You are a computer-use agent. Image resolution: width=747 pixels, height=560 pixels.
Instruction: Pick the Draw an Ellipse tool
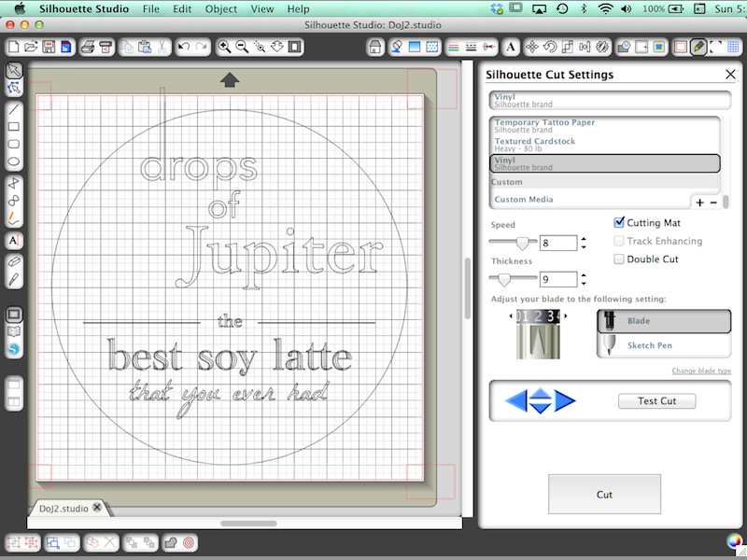point(14,161)
